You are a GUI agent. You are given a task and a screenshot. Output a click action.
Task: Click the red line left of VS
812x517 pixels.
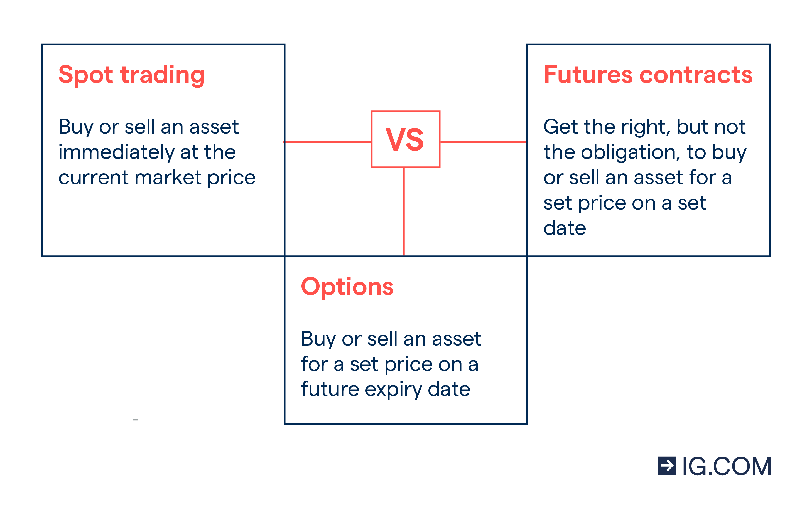coord(327,142)
